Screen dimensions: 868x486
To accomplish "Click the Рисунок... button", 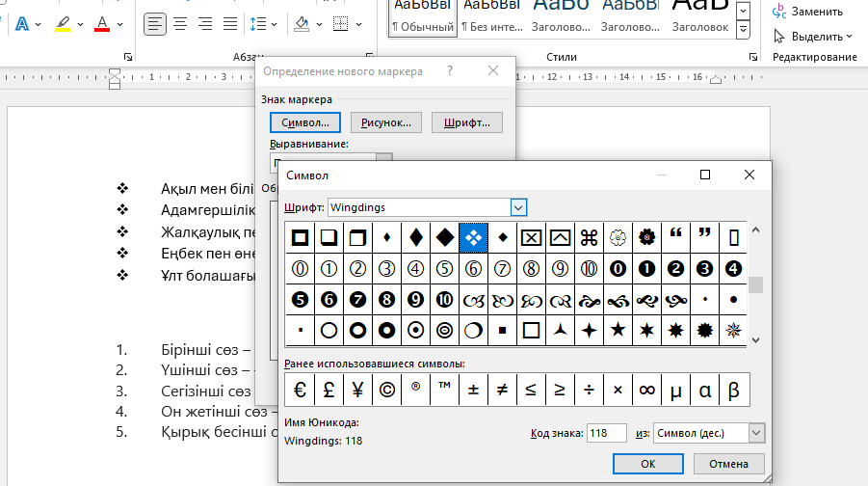I will tap(386, 122).
